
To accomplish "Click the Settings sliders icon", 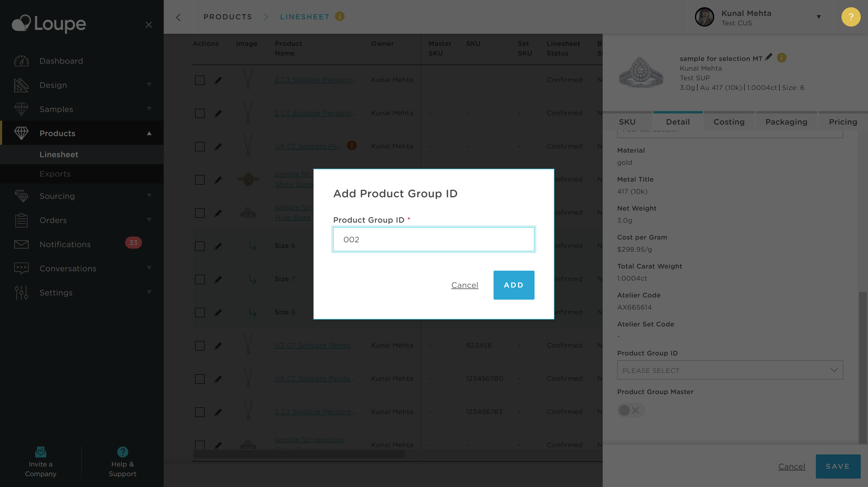I will [x=21, y=292].
